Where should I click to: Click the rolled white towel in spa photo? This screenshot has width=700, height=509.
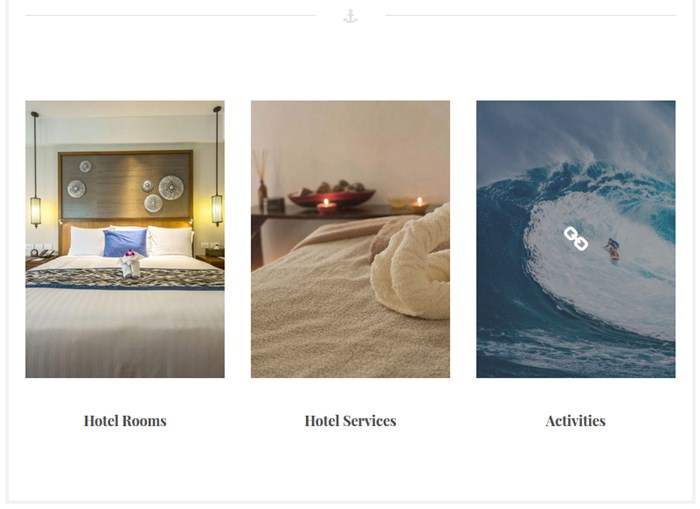pos(411,266)
